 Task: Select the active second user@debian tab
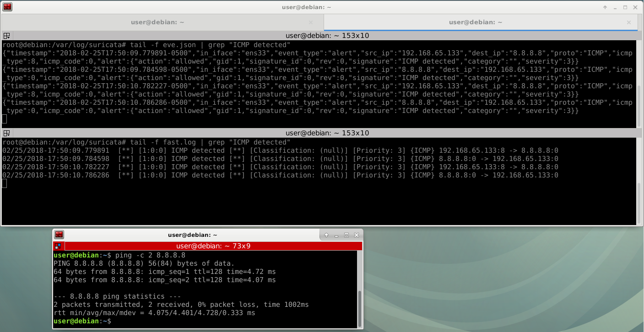tap(475, 22)
